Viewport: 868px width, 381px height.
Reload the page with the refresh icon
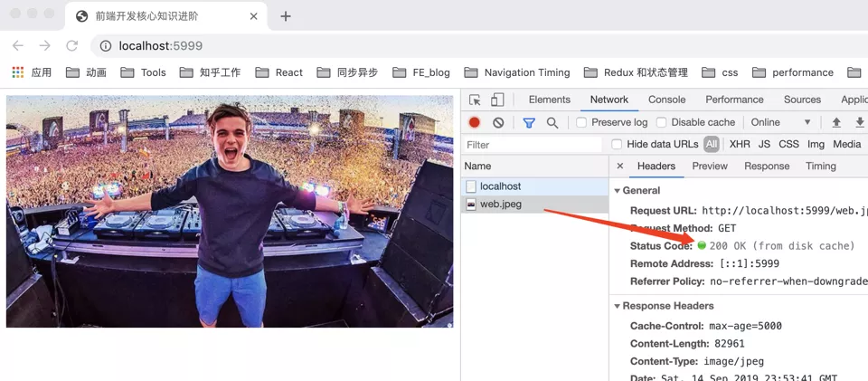pos(72,46)
